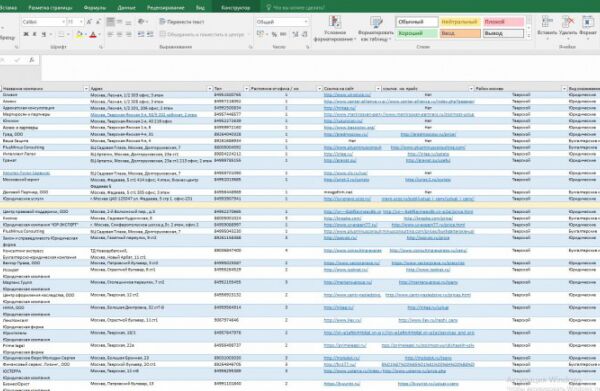The width and height of the screenshot is (600, 391).
Task: Open the Шрифт group dialog launcher
Action: click(101, 47)
